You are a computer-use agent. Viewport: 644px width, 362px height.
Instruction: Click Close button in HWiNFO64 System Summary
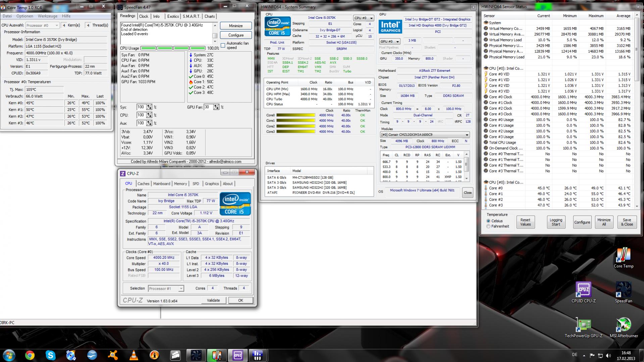[467, 193]
